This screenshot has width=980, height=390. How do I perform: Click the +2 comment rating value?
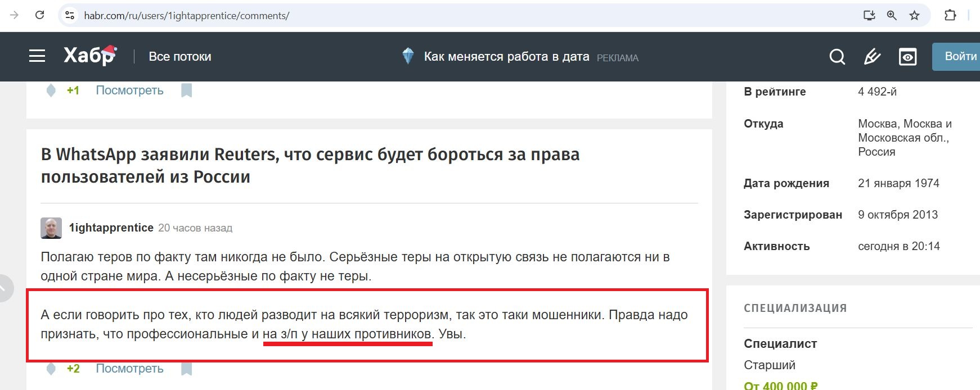point(73,369)
